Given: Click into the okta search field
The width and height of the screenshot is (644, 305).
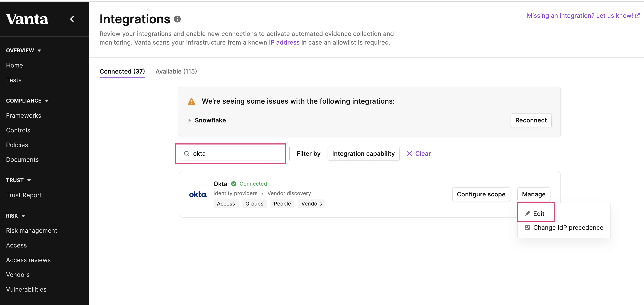Looking at the screenshot, I should click(230, 154).
